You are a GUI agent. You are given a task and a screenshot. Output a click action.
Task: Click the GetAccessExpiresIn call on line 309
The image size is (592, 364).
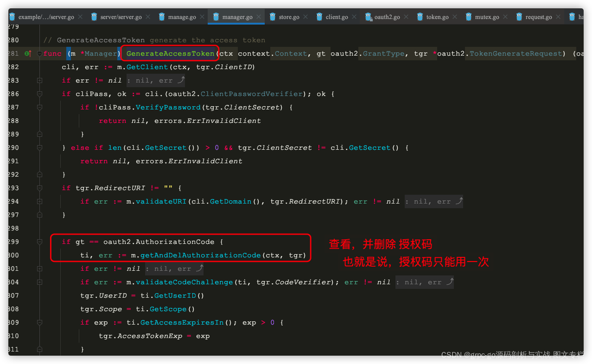[x=182, y=323]
